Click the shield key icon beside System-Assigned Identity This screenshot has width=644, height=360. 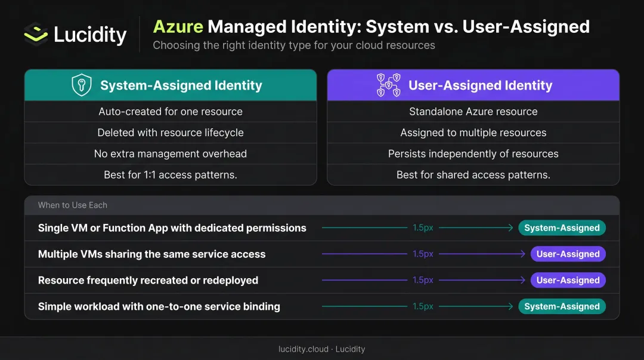(82, 85)
